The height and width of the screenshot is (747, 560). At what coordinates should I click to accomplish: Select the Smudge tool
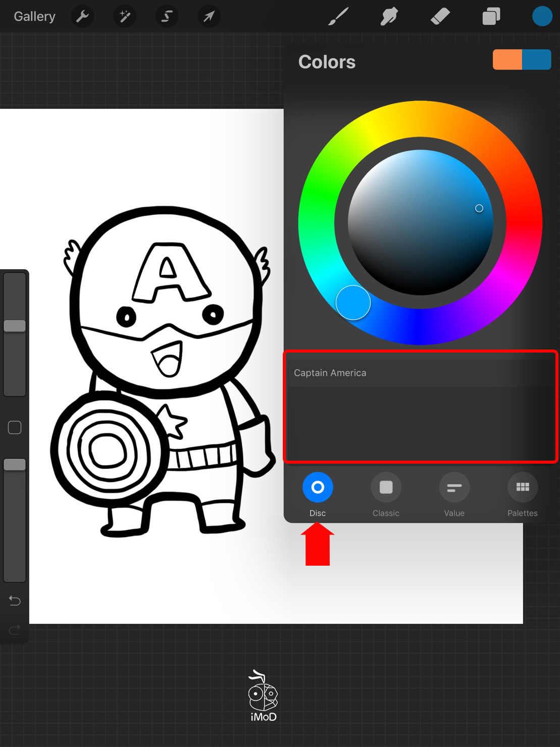[389, 17]
